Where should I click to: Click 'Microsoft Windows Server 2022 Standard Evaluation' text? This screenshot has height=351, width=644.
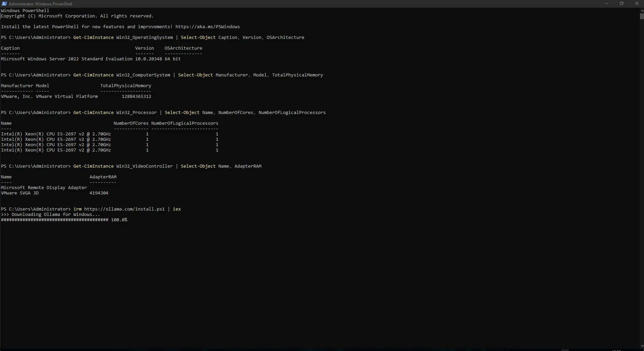pyautogui.click(x=66, y=59)
